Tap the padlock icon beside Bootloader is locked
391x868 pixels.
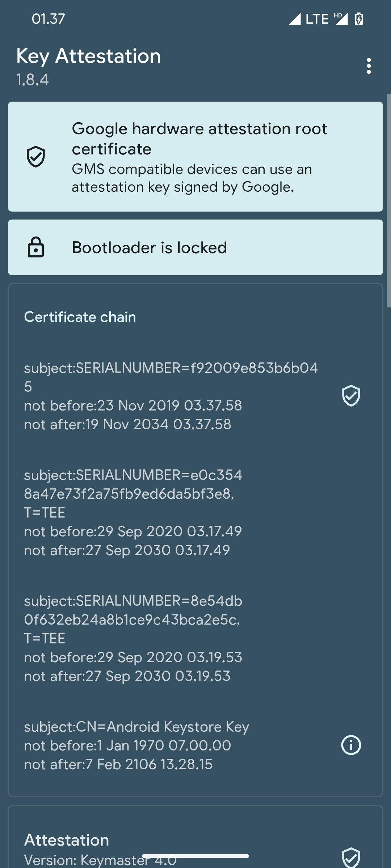tap(36, 247)
